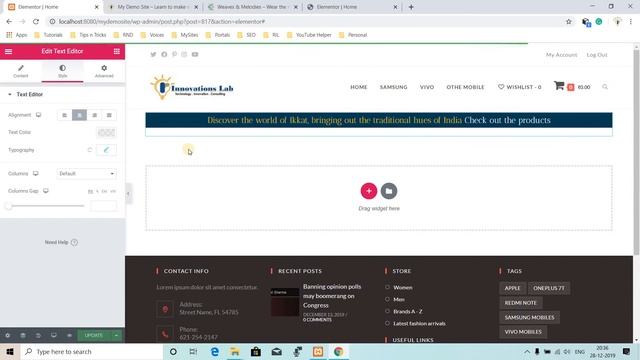Toggle responsive device for Alignment
This screenshot has width=640, height=360.
pos(38,115)
